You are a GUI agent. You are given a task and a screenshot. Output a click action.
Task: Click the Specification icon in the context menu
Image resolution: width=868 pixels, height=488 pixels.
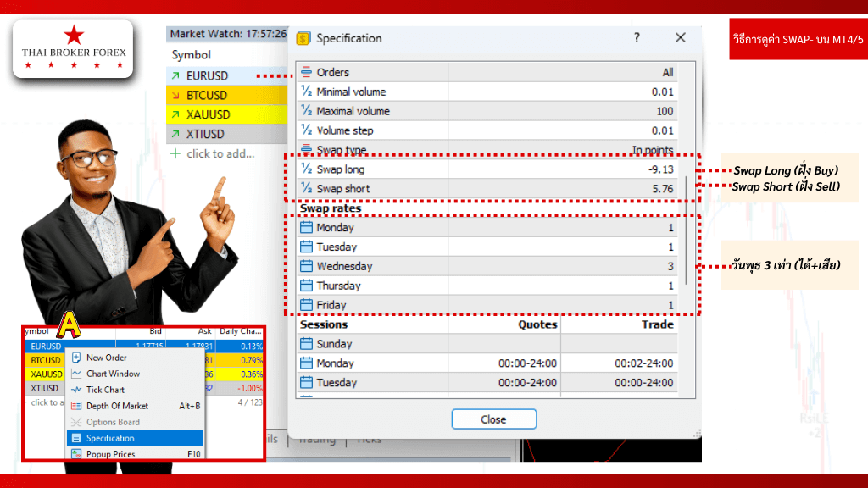(x=76, y=438)
